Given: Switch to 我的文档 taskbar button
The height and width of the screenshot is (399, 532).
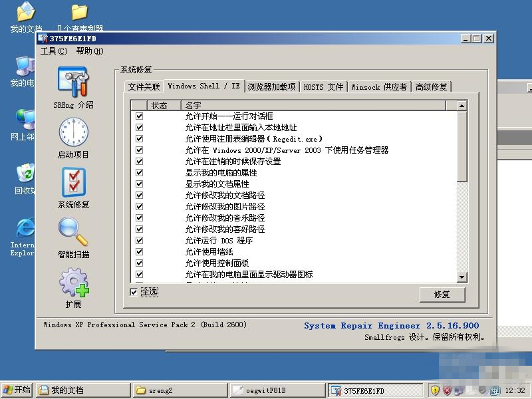Looking at the screenshot, I should coord(83,390).
